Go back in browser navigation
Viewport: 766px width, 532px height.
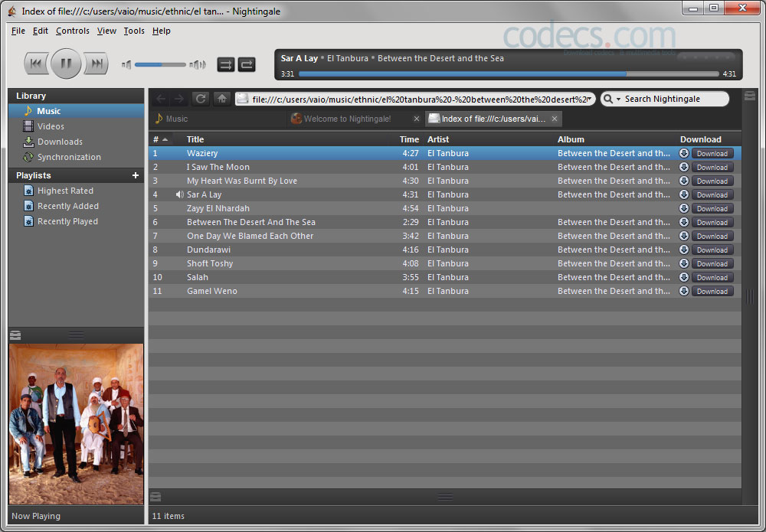[161, 99]
